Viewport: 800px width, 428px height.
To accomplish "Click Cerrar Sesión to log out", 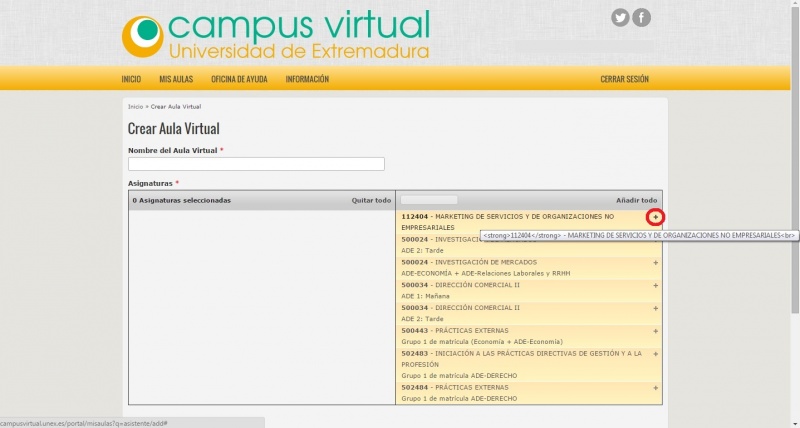I will pos(624,79).
